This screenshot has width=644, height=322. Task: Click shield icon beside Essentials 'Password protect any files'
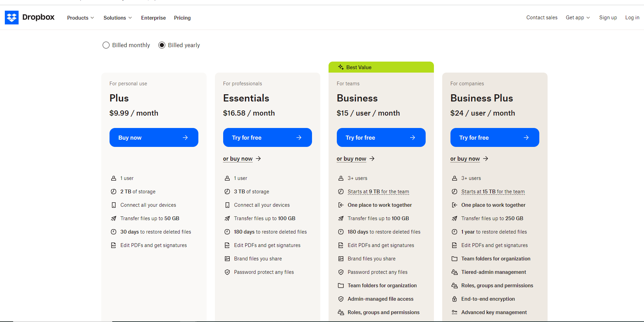click(x=227, y=272)
